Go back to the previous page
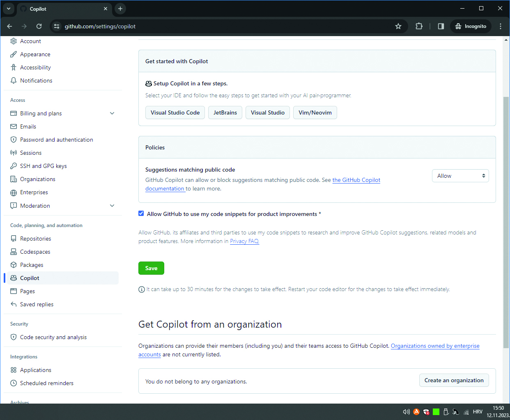The width and height of the screenshot is (510, 420). pos(9,26)
